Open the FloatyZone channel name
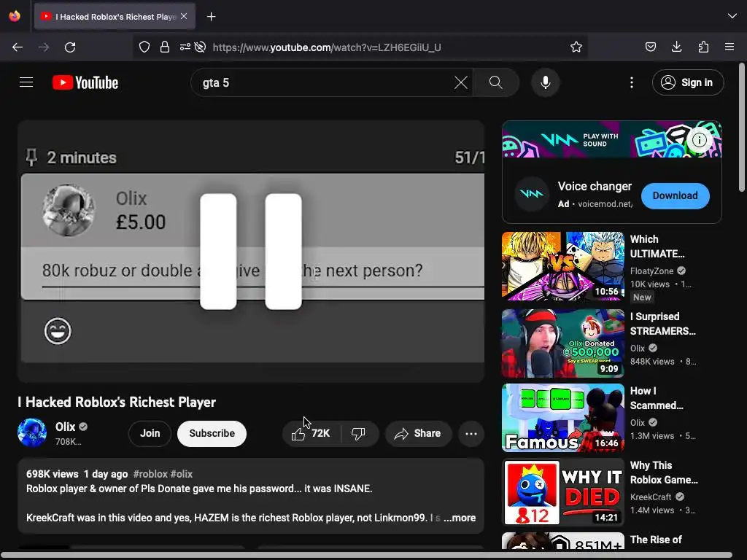Screen dimensions: 747x560 click(651, 271)
